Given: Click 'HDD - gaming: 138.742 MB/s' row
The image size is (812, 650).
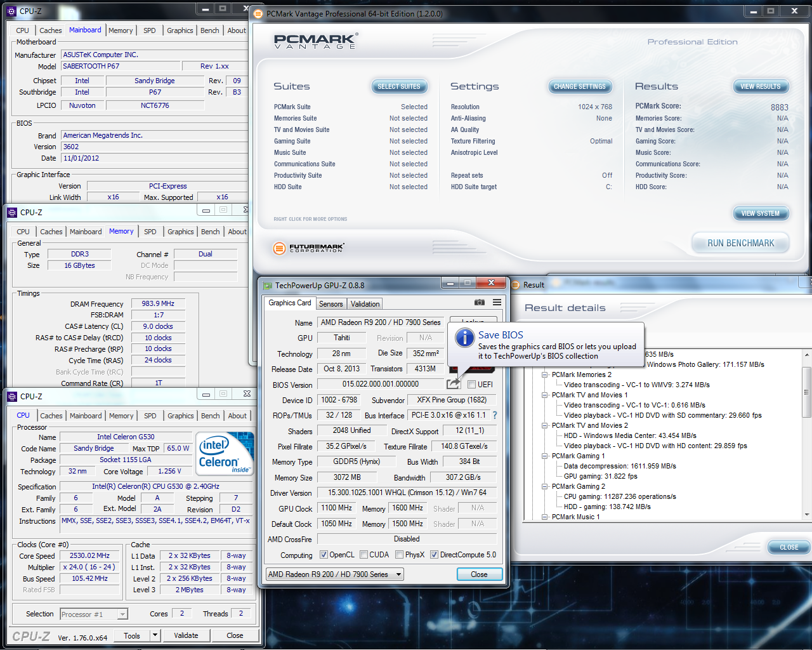Looking at the screenshot, I should (607, 507).
